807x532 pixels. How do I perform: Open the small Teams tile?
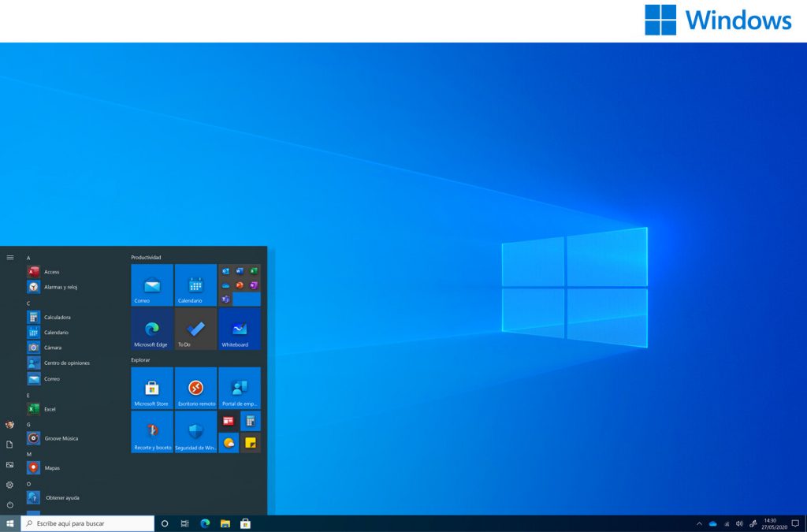(x=225, y=299)
